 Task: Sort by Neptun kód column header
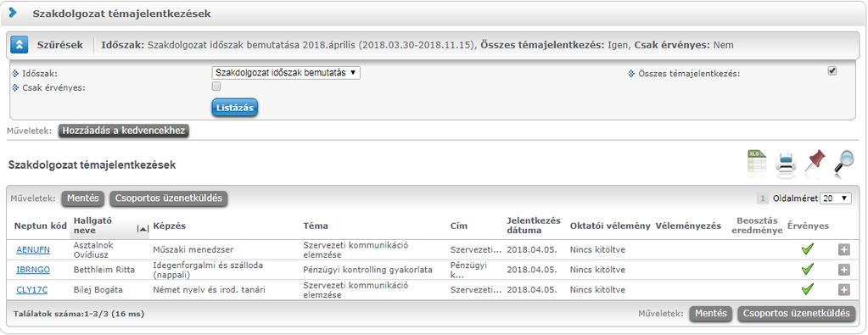point(41,226)
